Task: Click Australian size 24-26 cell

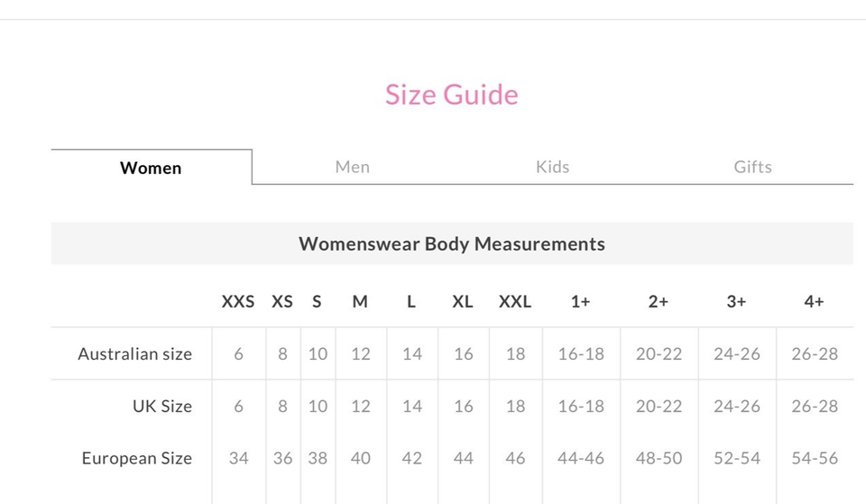Action: (x=737, y=354)
